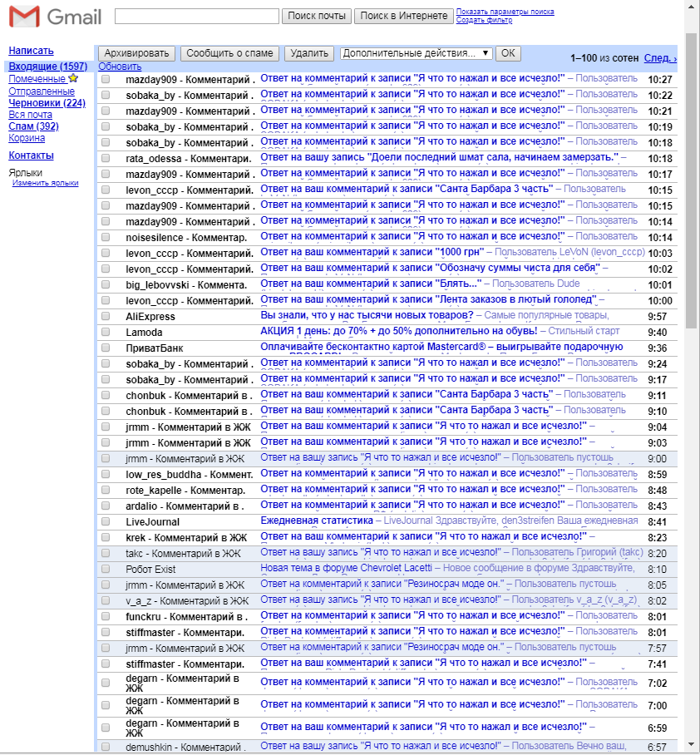Select the AliExpress message checkbox

click(x=106, y=316)
